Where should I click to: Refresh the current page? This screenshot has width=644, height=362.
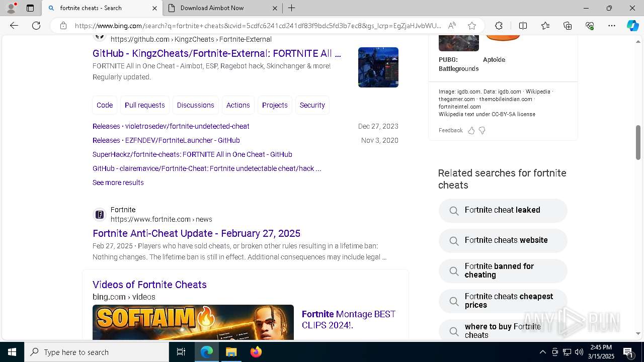[36, 26]
